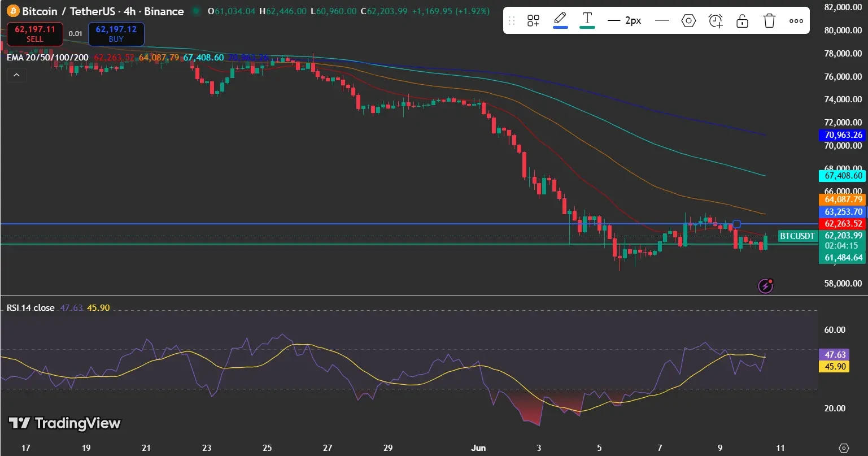Click the Jun date label on time axis
Screen dimensions: 868x456
(478, 448)
